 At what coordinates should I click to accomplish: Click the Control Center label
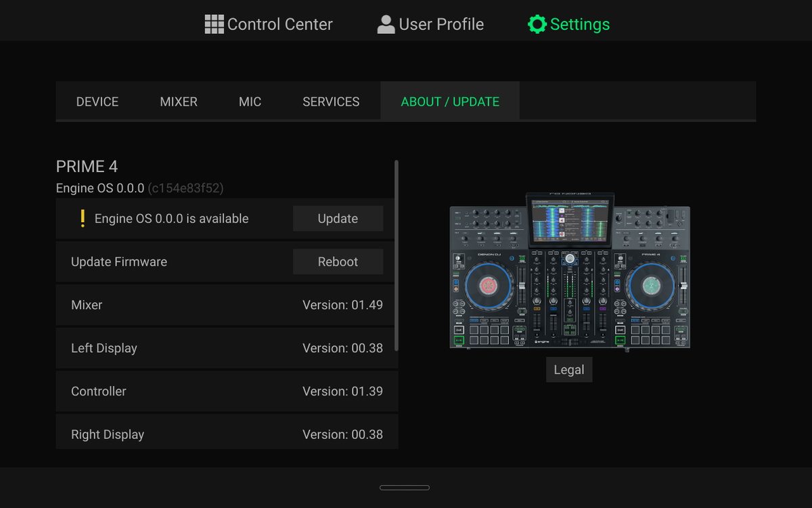tap(280, 24)
